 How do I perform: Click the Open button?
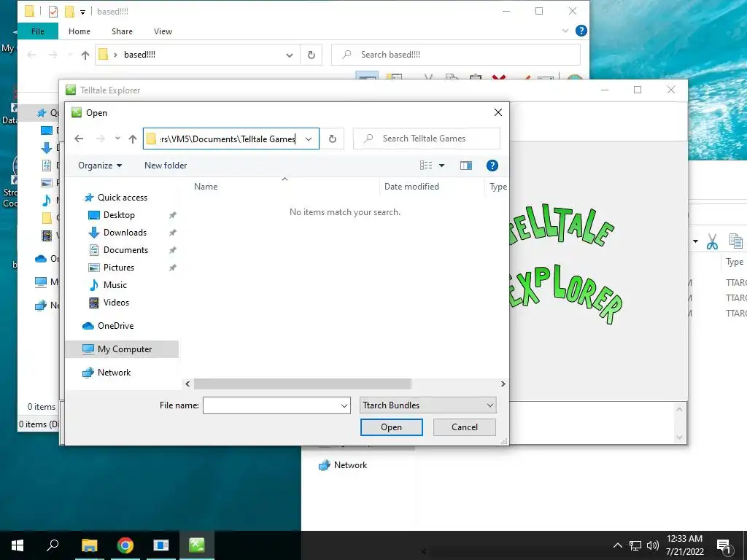(x=391, y=427)
